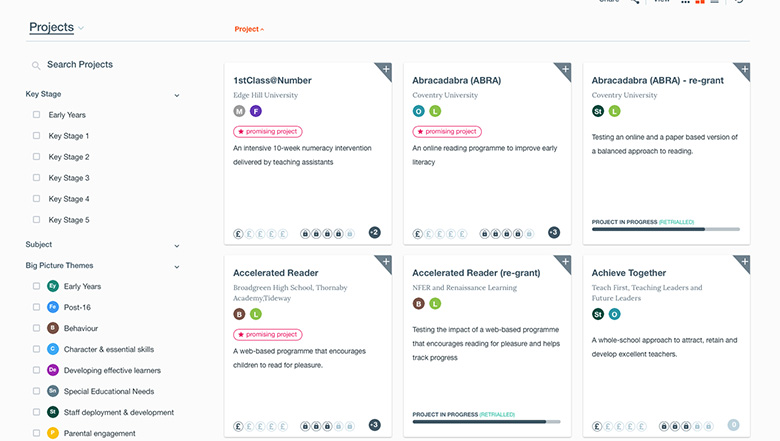This screenshot has width=780, height=441.
Task: Click plus corner on Abracadabra (ABRA) card
Action: point(565,70)
